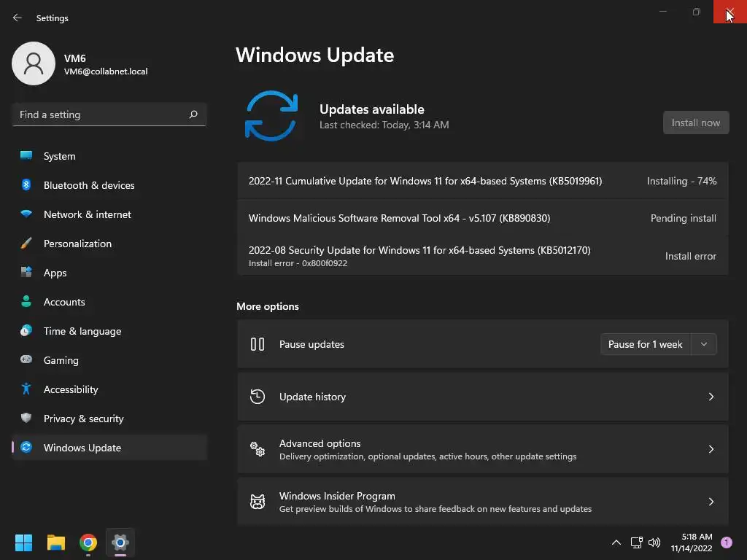Click VM6@collabnet.local account text
The image size is (747, 560).
(x=106, y=71)
